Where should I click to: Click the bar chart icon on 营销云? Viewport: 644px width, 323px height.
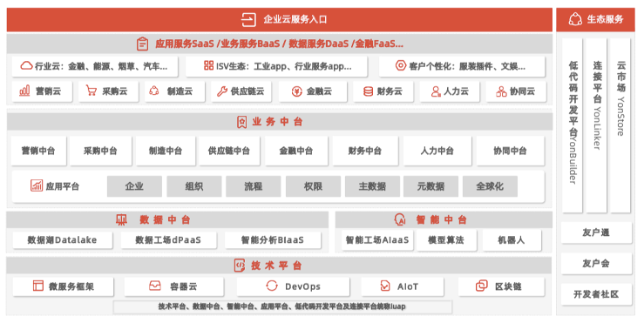[24, 91]
